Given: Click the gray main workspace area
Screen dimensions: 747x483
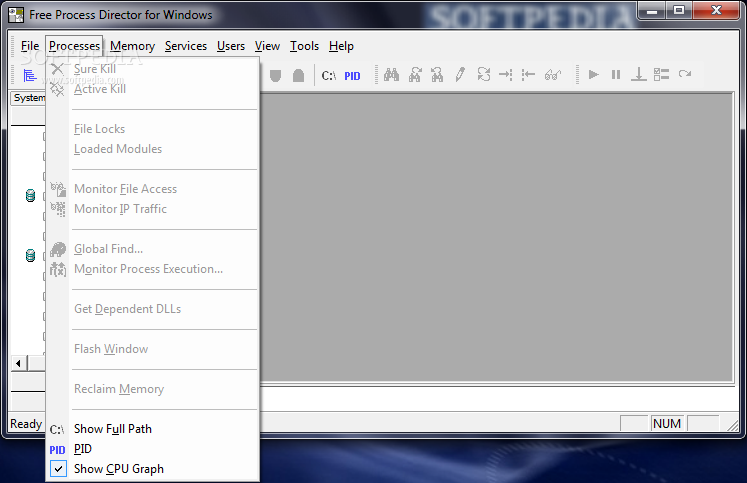Looking at the screenshot, I should coord(495,237).
